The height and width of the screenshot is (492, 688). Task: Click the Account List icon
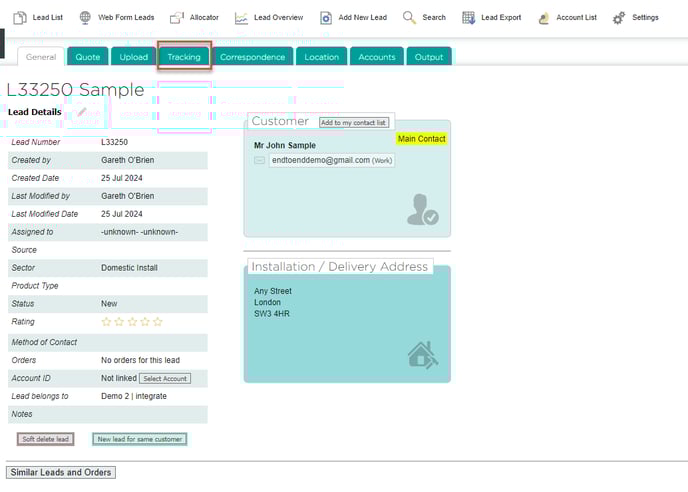tap(543, 17)
